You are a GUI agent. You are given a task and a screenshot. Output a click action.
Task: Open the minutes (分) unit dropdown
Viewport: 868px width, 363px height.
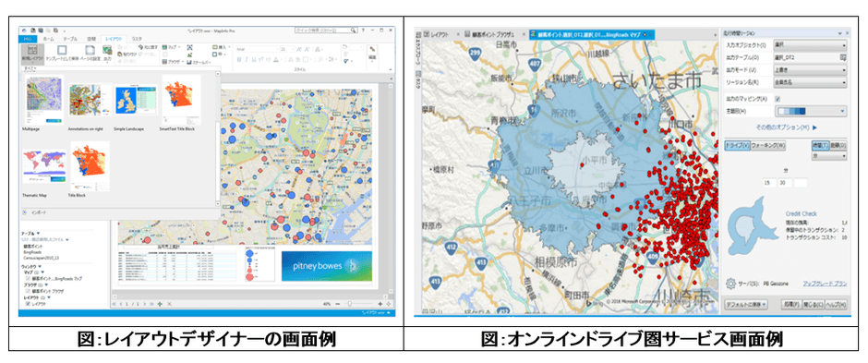point(829,156)
